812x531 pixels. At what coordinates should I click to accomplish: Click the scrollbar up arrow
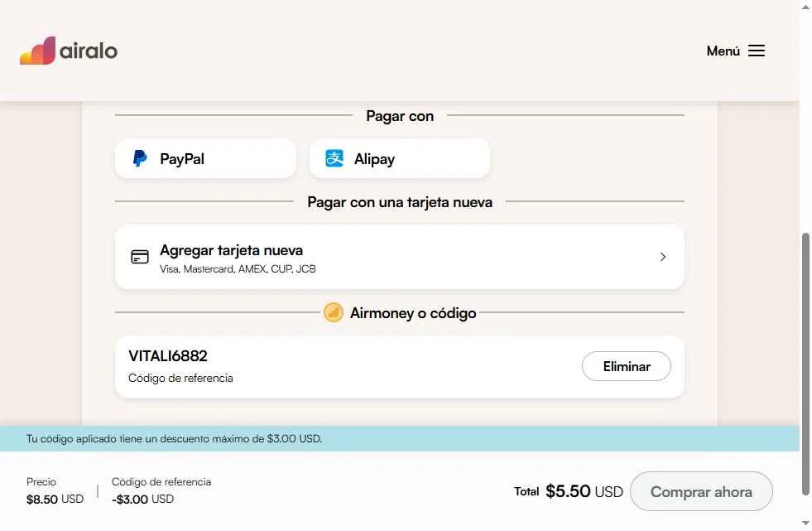pos(805,7)
